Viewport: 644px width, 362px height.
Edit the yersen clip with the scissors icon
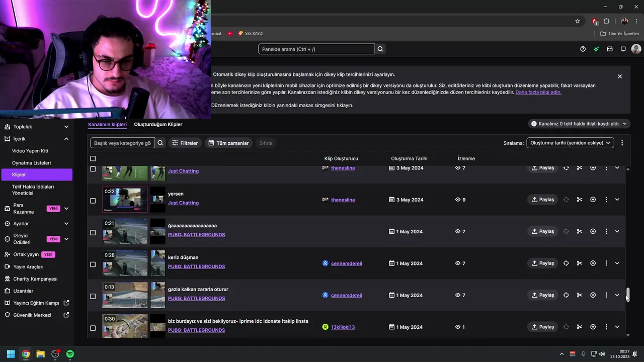tap(579, 200)
